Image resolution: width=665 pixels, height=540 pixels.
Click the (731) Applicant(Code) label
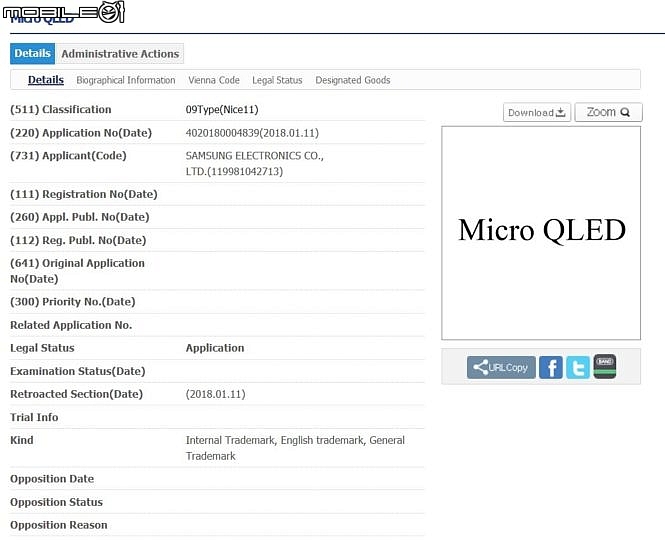coord(68,156)
